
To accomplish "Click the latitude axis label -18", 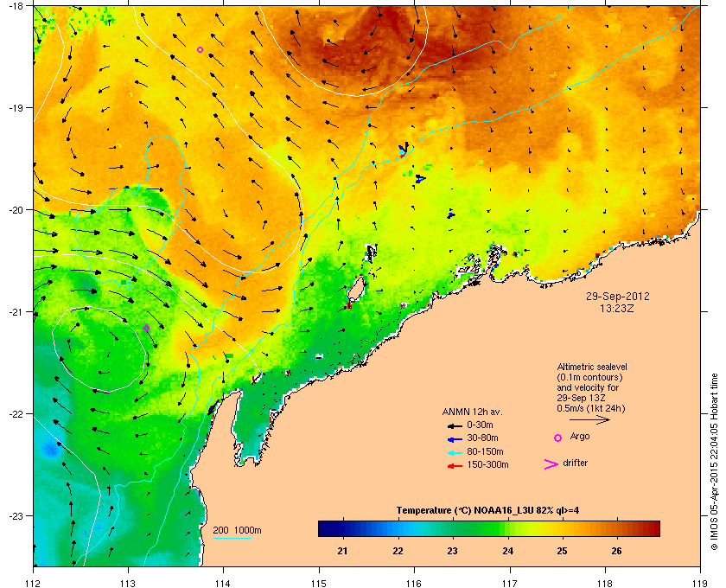I will (16, 5).
